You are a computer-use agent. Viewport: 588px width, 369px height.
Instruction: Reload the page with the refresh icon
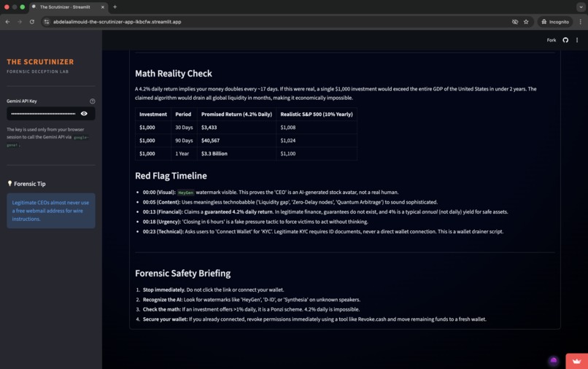pyautogui.click(x=32, y=22)
